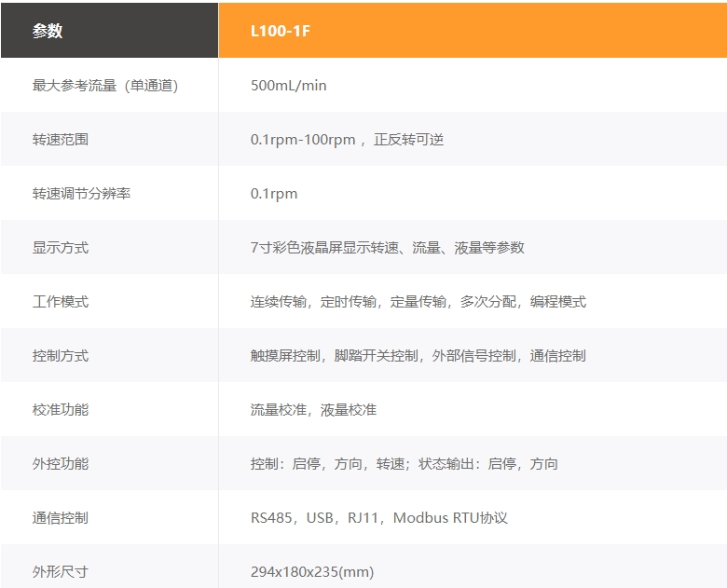This screenshot has height=588, width=727.
Task: Select the 0.1rpm-100rpm，正反转可逆 value
Action: pyautogui.click(x=347, y=140)
